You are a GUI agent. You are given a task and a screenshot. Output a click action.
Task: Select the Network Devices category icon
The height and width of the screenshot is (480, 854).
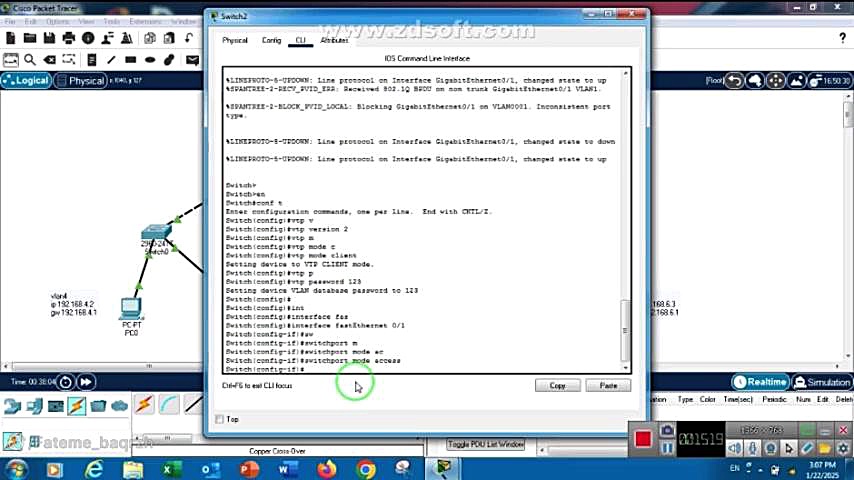(x=12, y=406)
